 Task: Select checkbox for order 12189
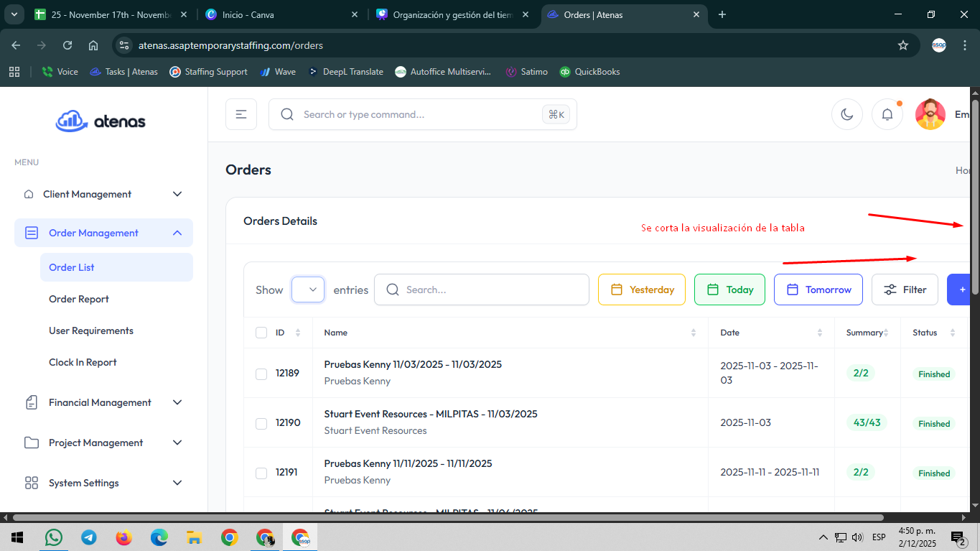[x=261, y=374]
